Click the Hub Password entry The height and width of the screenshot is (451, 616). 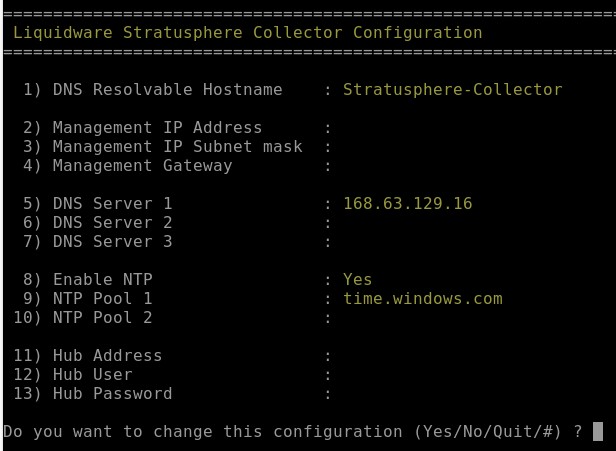(x=93, y=394)
